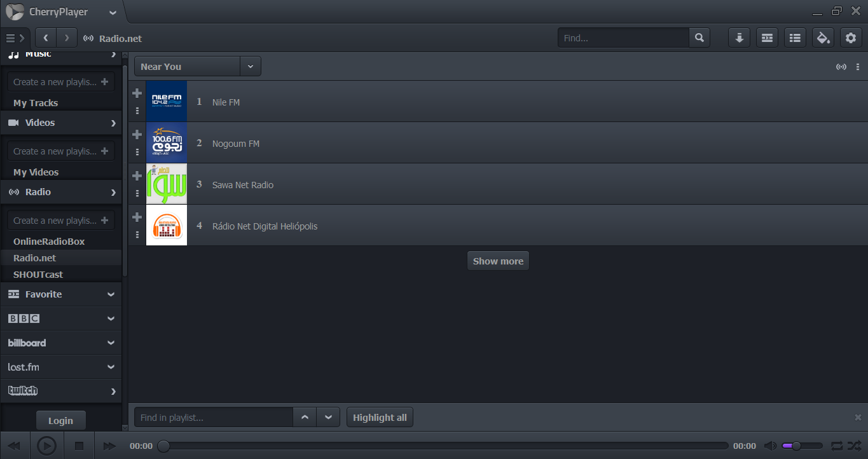The height and width of the screenshot is (459, 868).
Task: Adjust the volume slider
Action: (802, 446)
